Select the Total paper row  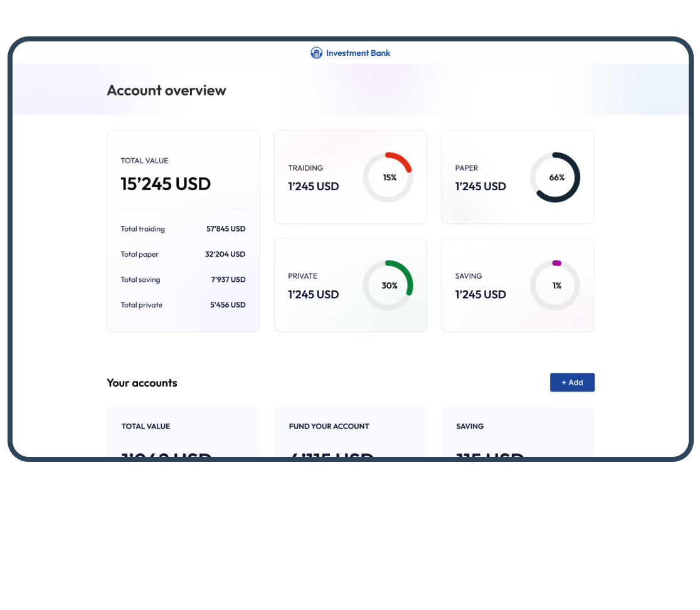[183, 254]
